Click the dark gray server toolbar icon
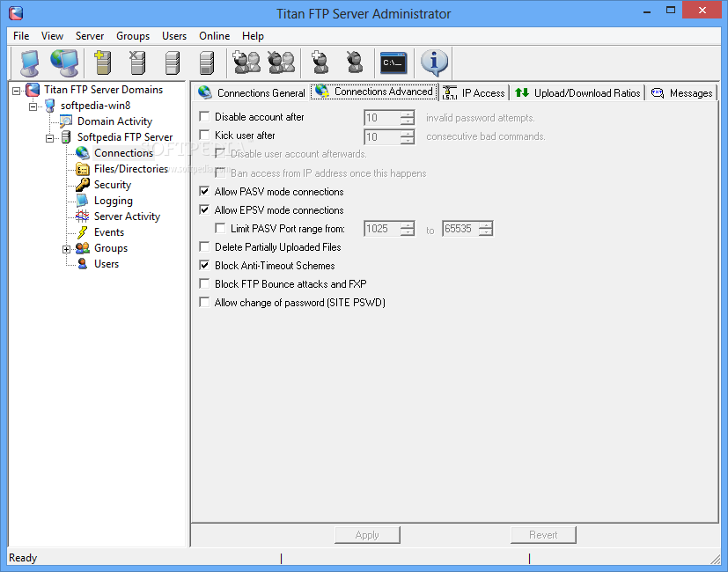Viewport: 728px width, 572px height. click(207, 62)
